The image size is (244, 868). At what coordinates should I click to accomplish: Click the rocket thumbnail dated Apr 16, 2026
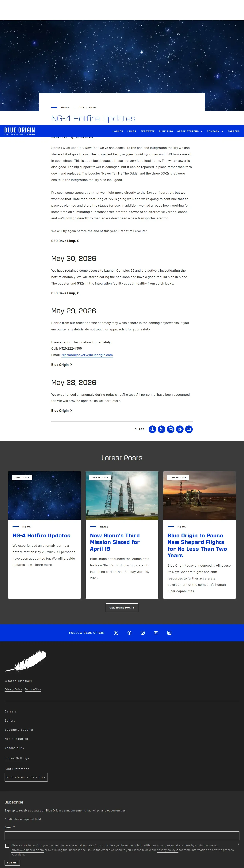(x=122, y=495)
